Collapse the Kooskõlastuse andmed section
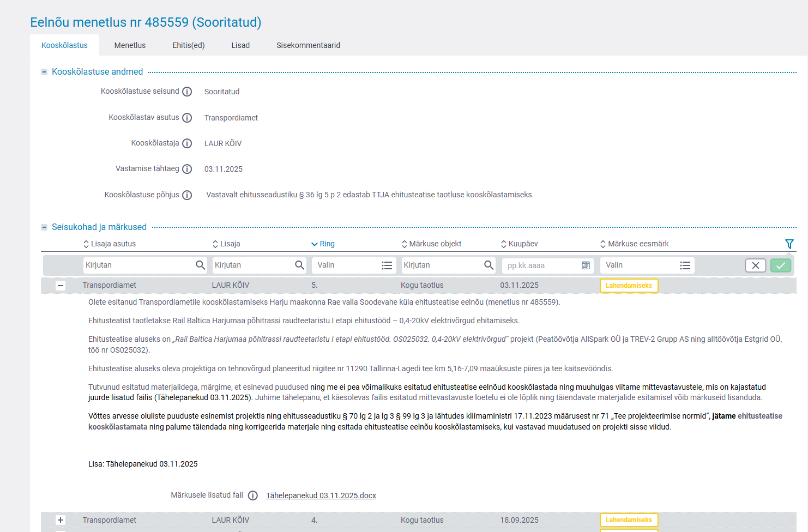This screenshot has height=532, width=808. [x=44, y=72]
